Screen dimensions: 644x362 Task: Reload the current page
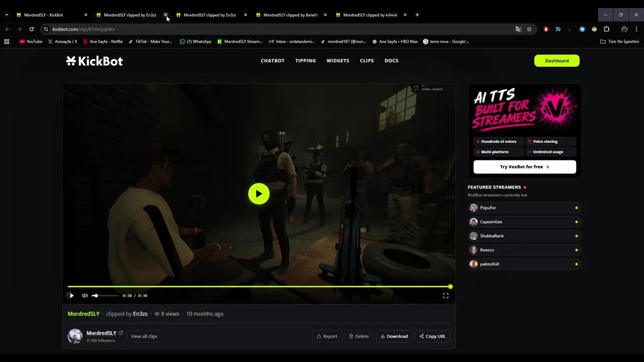coord(31,29)
